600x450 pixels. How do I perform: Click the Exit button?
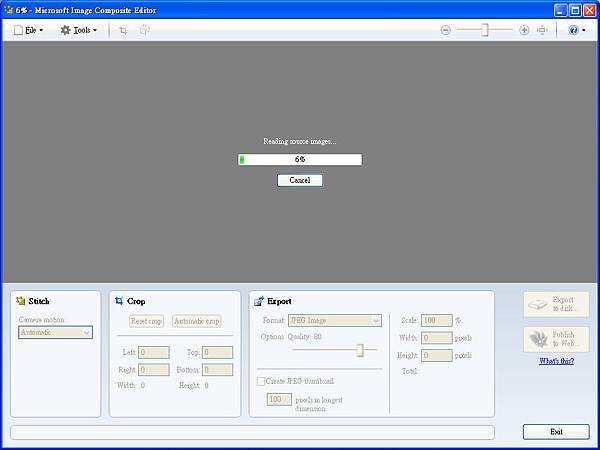pos(556,432)
